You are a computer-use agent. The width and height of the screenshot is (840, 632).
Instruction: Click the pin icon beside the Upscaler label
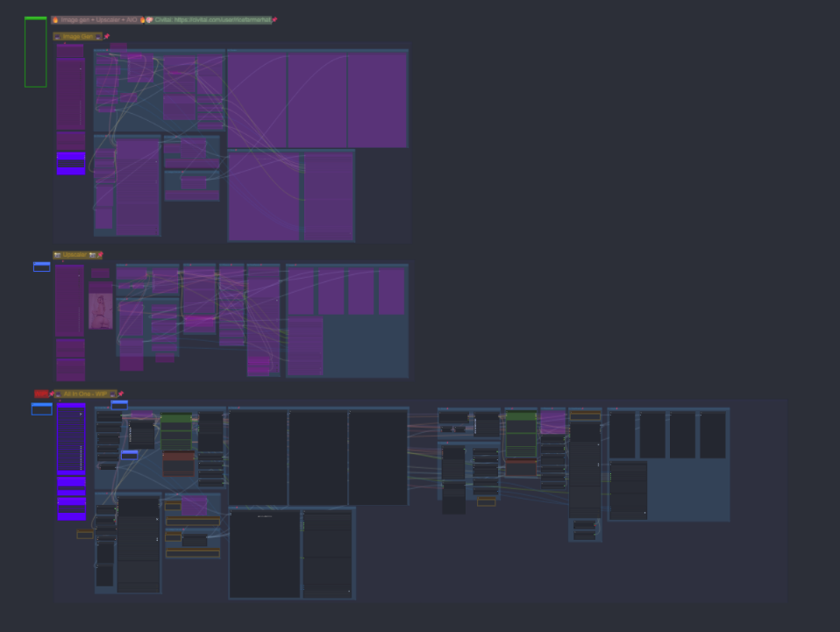pos(100,255)
